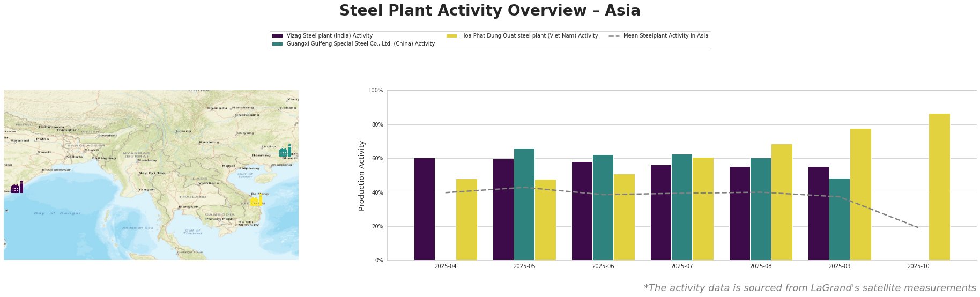The width and height of the screenshot is (980, 297).
Task: Click the Steel Plant Activity Overview title
Action: [489, 11]
